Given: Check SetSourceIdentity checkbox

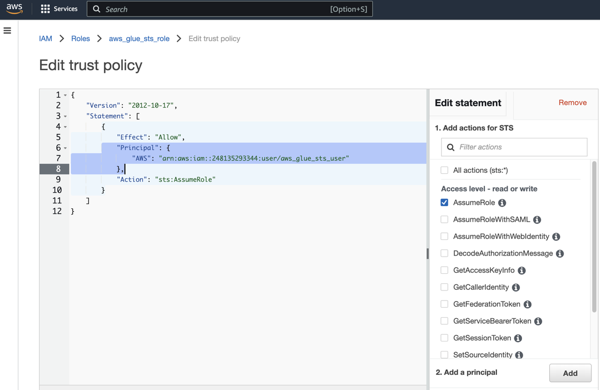Looking at the screenshot, I should [444, 355].
